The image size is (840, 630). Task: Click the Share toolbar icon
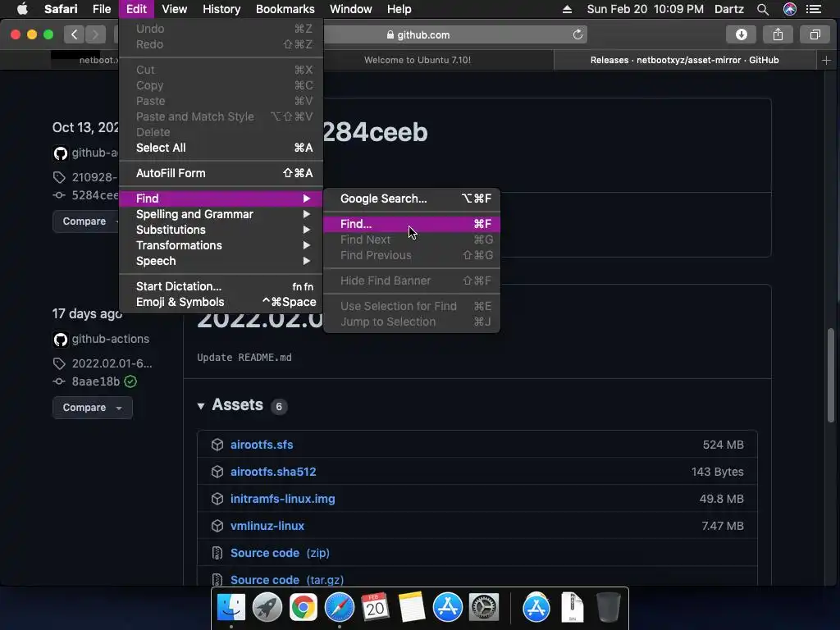(x=778, y=34)
